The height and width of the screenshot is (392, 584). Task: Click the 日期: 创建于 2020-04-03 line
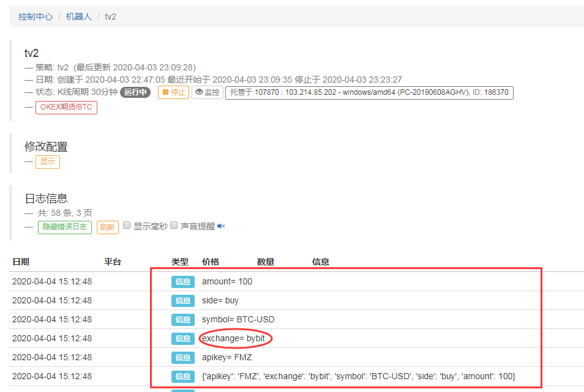pyautogui.click(x=219, y=80)
